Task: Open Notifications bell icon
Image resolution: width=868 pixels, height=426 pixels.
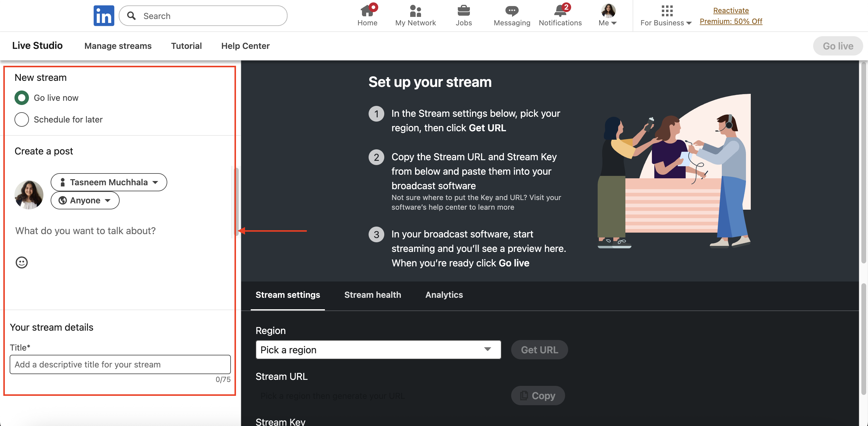Action: [560, 11]
